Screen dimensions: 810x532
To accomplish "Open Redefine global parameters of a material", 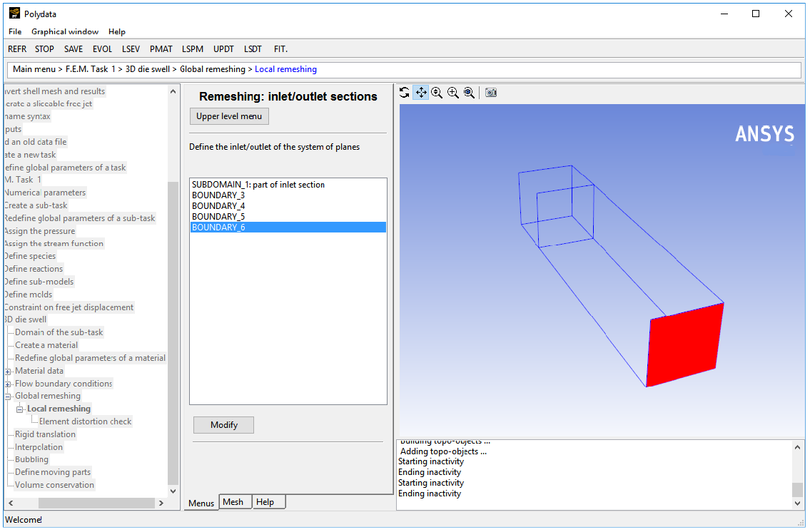I will pos(91,358).
